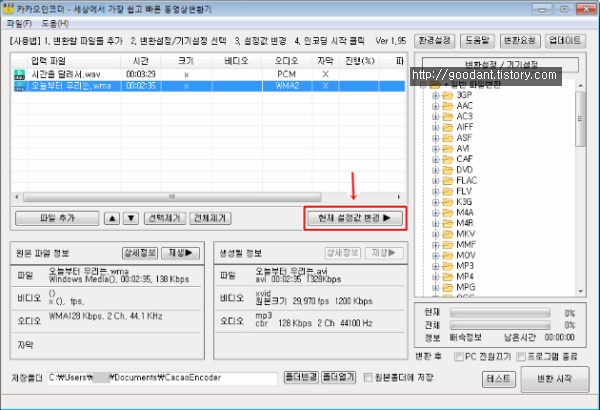Click the 파일 추가 button
This screenshot has height=410, width=600.
coord(57,219)
